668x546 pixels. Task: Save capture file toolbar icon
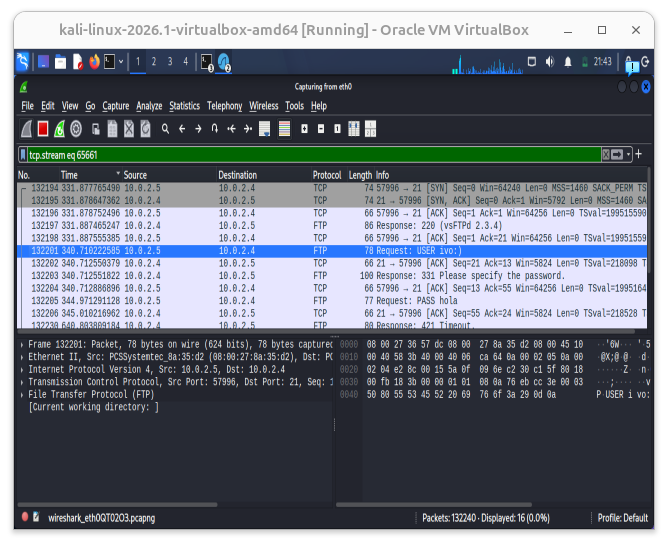pyautogui.click(x=112, y=129)
